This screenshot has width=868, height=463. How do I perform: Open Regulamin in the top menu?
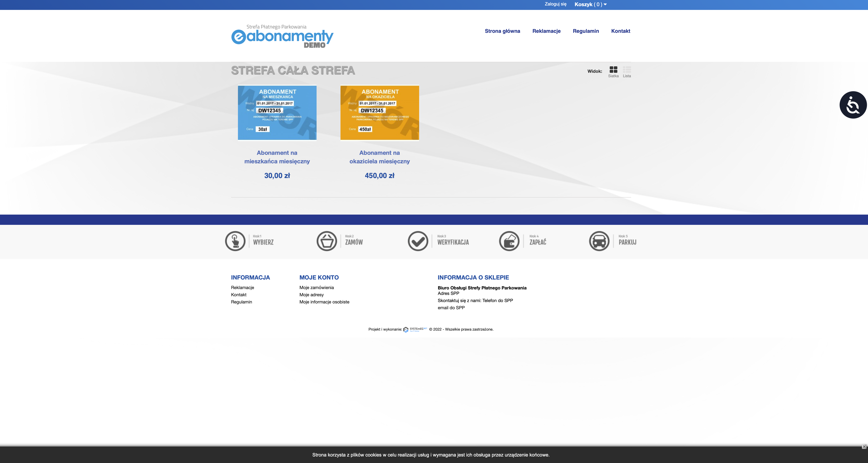[x=586, y=31]
